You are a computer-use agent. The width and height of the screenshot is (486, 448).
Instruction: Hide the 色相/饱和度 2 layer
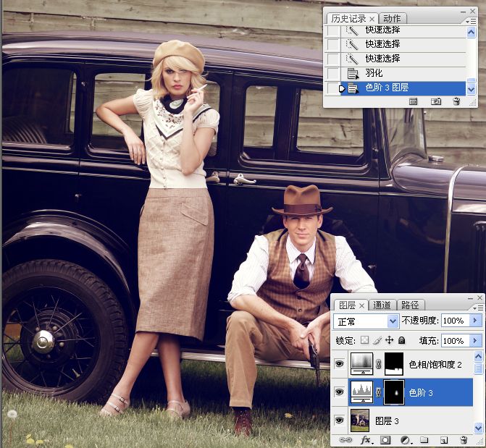coord(340,364)
